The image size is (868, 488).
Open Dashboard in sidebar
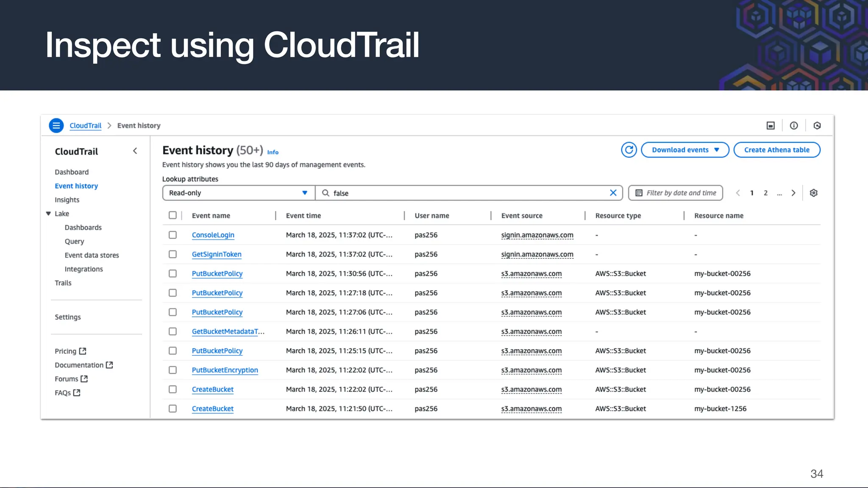pyautogui.click(x=72, y=172)
